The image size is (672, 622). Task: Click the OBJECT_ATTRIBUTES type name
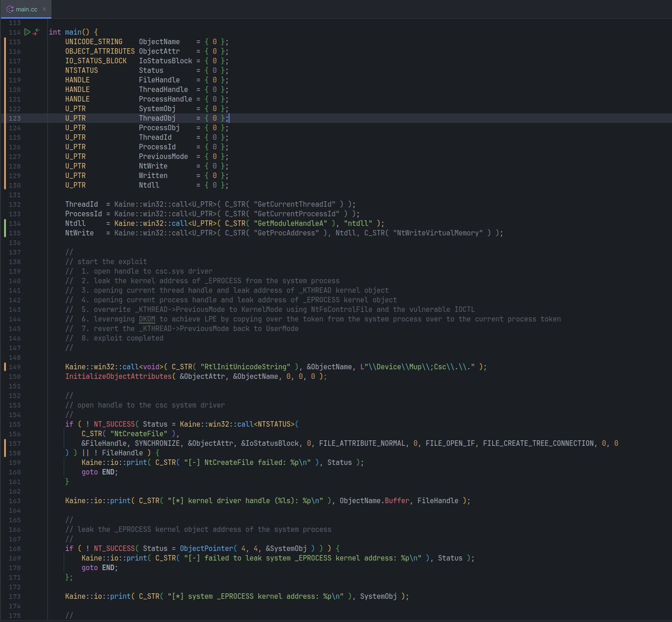pyautogui.click(x=100, y=52)
